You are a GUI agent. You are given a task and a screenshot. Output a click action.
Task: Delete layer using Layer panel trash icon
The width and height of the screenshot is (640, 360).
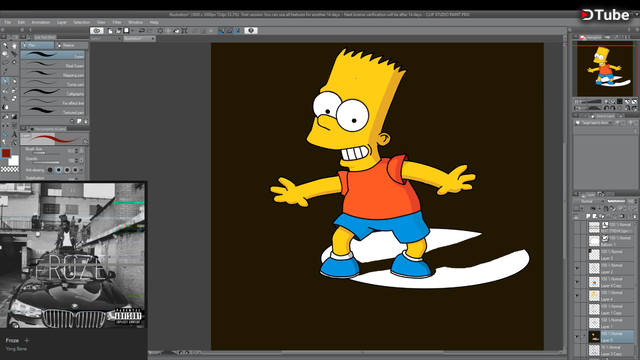pyautogui.click(x=634, y=216)
